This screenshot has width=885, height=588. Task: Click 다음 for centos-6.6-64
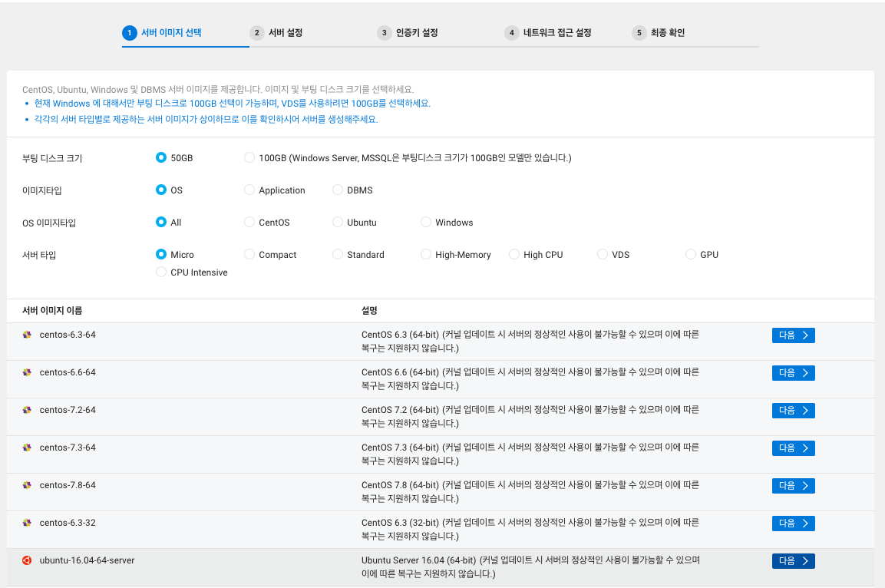(793, 373)
